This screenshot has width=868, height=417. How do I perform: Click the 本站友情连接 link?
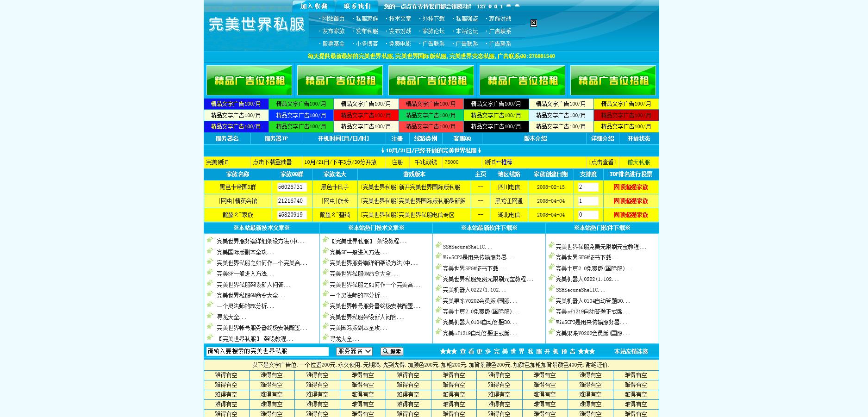click(631, 352)
